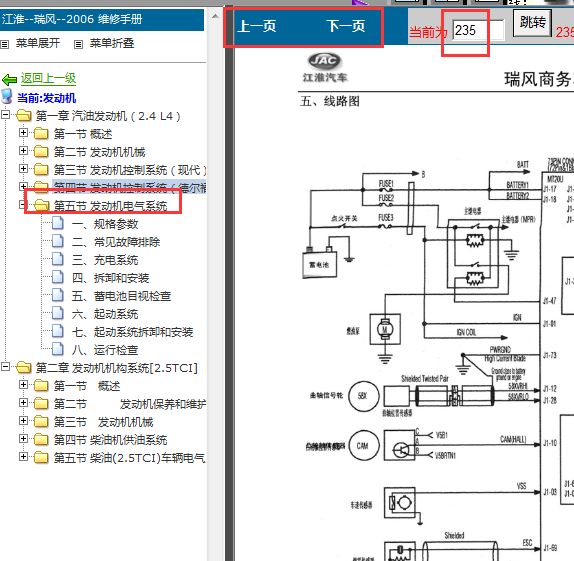Click the 五、线路图 heading in the document
574x561 pixels.
pyautogui.click(x=329, y=101)
